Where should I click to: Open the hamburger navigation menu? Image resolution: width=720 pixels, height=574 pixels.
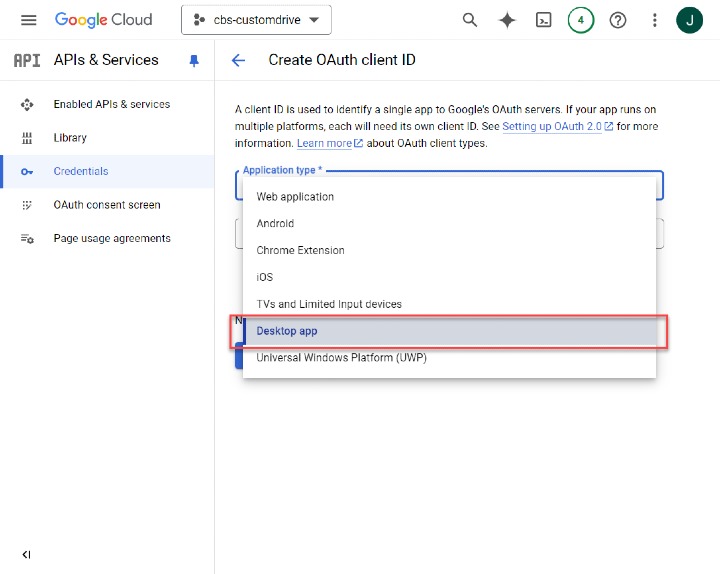[x=28, y=20]
